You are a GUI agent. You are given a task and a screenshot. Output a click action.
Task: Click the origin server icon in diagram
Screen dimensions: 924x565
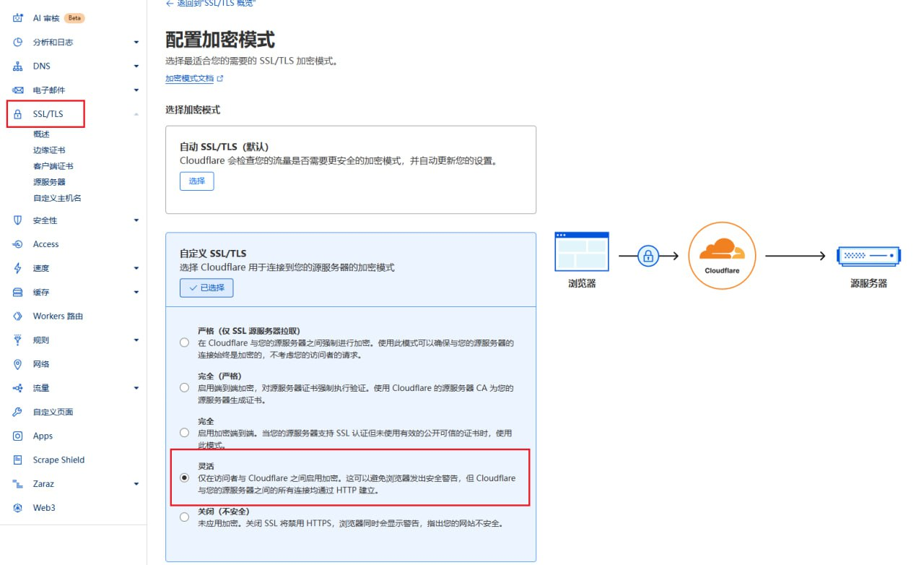coord(868,256)
